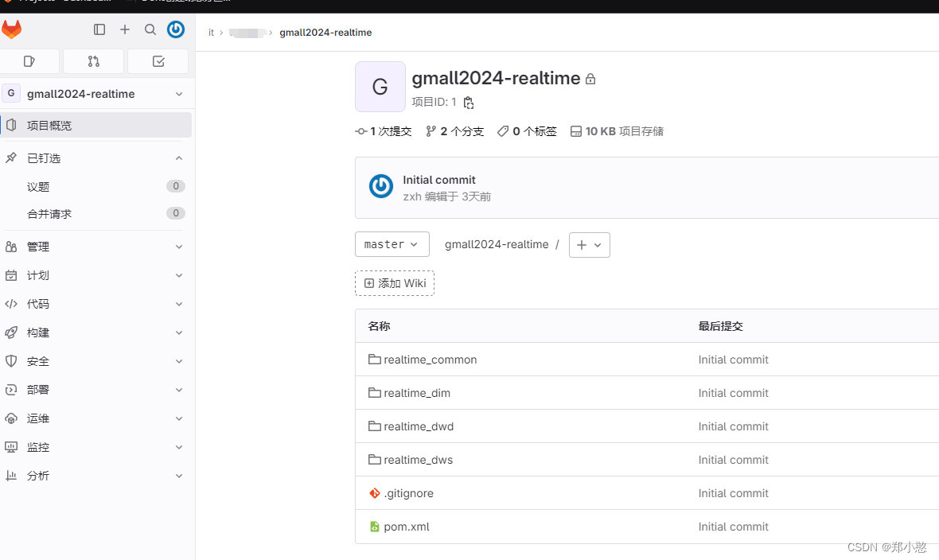Open the to-do list shortcut icon button
This screenshot has height=560, width=939.
[x=158, y=61]
